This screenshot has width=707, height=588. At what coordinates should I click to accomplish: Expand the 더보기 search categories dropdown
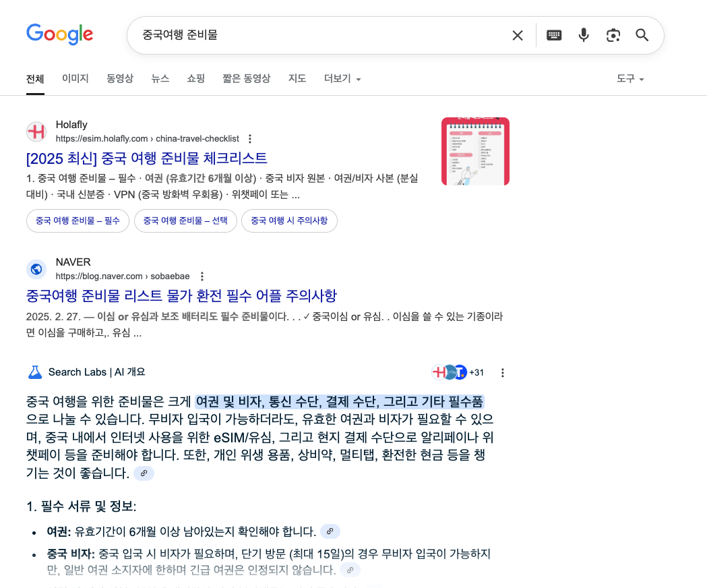click(x=342, y=78)
